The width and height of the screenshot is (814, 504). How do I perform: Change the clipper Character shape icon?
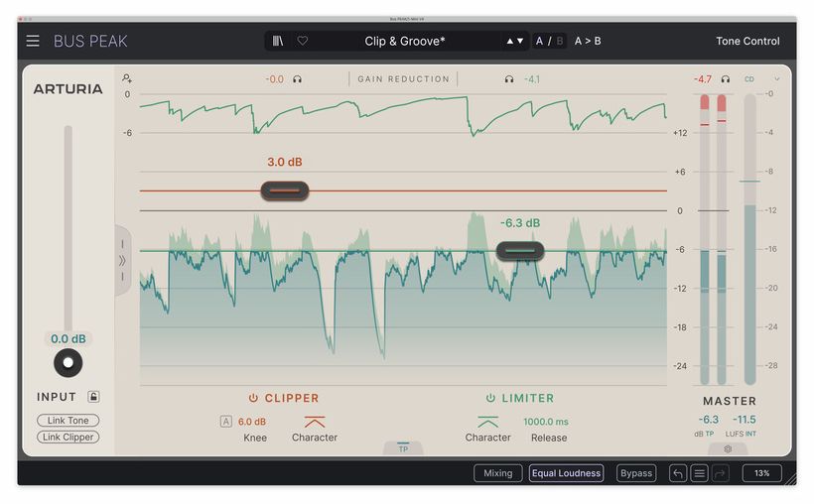315,422
